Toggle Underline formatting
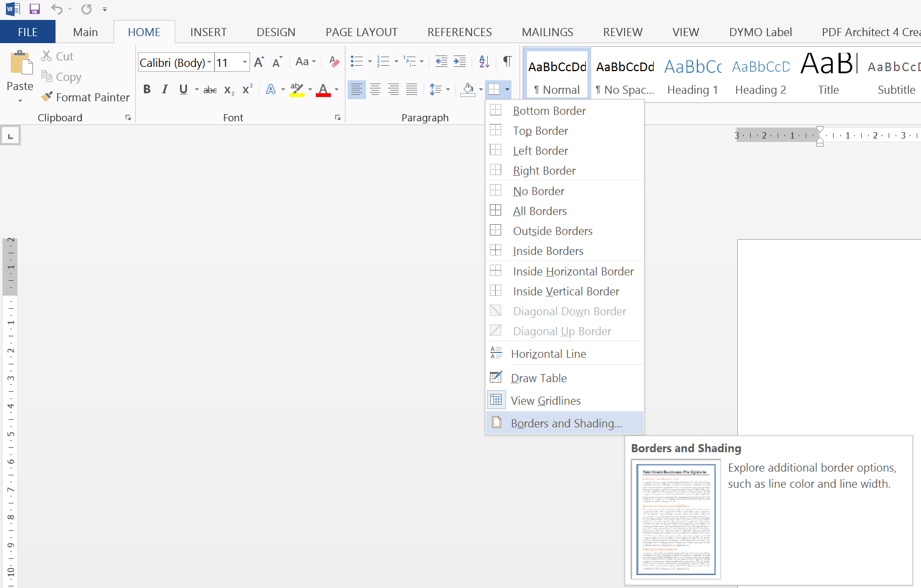921x588 pixels. pyautogui.click(x=183, y=89)
